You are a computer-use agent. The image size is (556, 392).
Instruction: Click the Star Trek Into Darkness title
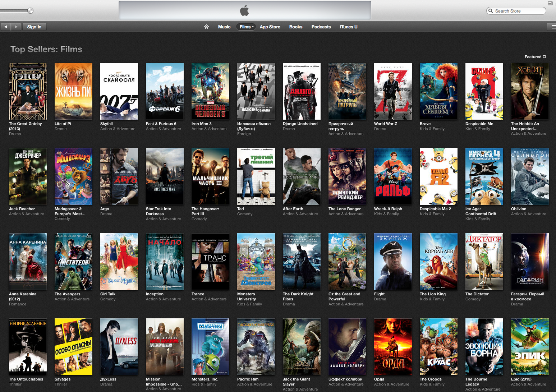pyautogui.click(x=158, y=211)
